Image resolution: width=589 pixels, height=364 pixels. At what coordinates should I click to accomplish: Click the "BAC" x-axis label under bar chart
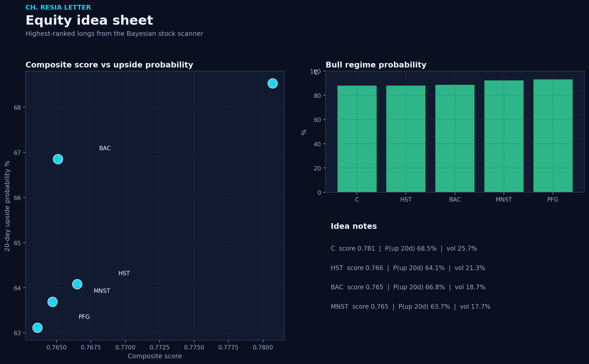coord(455,200)
